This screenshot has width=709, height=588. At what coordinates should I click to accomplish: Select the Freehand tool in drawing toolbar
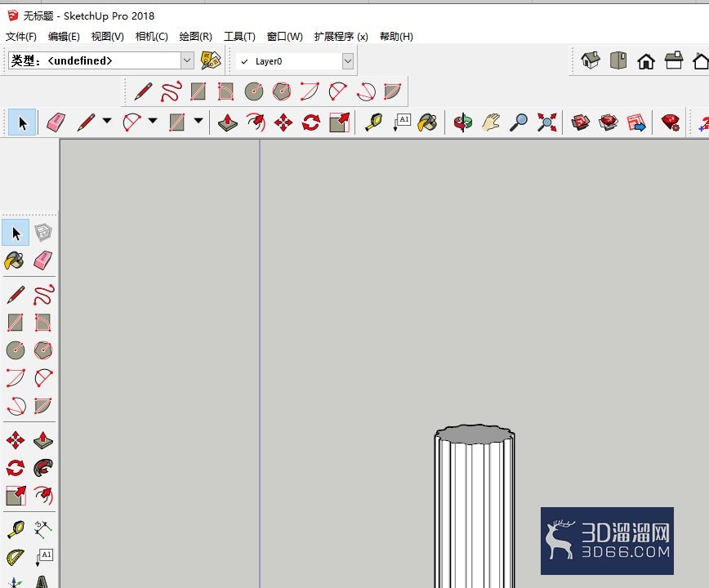[171, 91]
